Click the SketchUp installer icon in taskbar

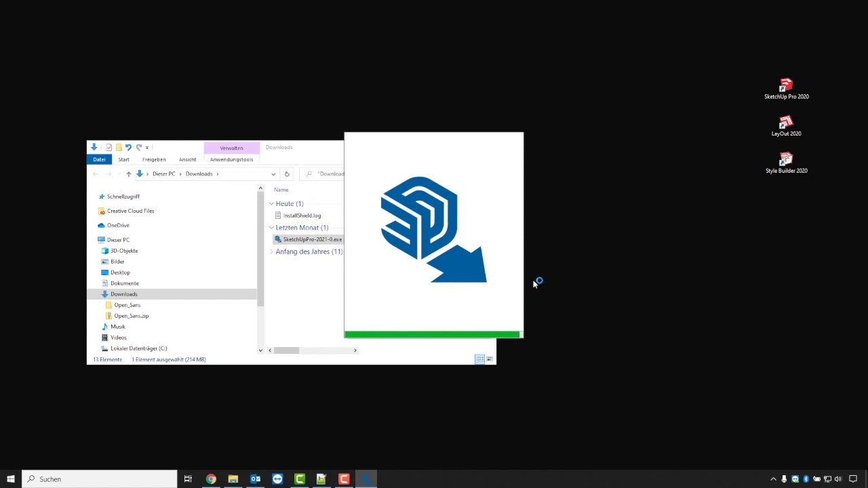coord(366,479)
